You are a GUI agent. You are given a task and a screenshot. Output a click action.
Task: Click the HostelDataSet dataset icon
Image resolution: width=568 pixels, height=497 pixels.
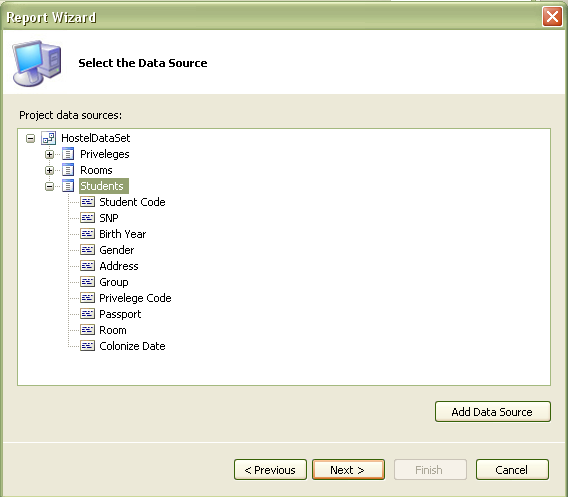48,138
